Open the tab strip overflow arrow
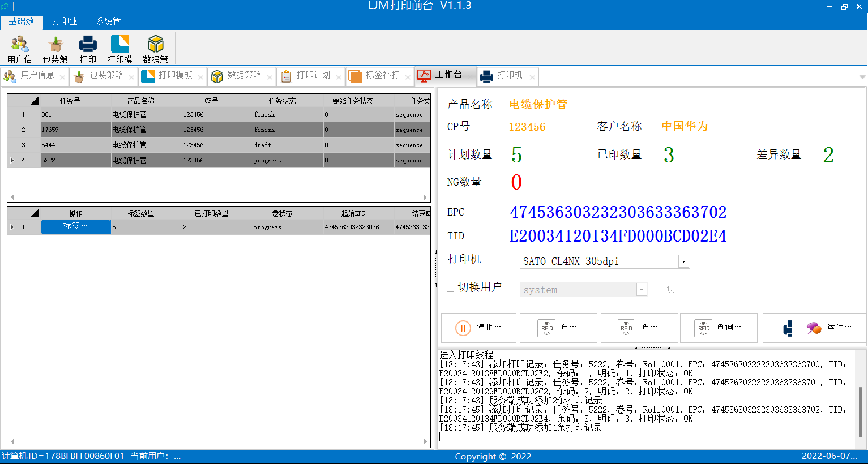The image size is (868, 464). pyautogui.click(x=862, y=76)
